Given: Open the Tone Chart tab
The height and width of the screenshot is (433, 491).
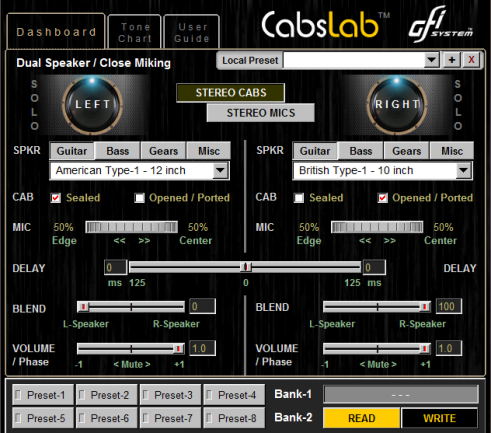Looking at the screenshot, I should point(135,33).
